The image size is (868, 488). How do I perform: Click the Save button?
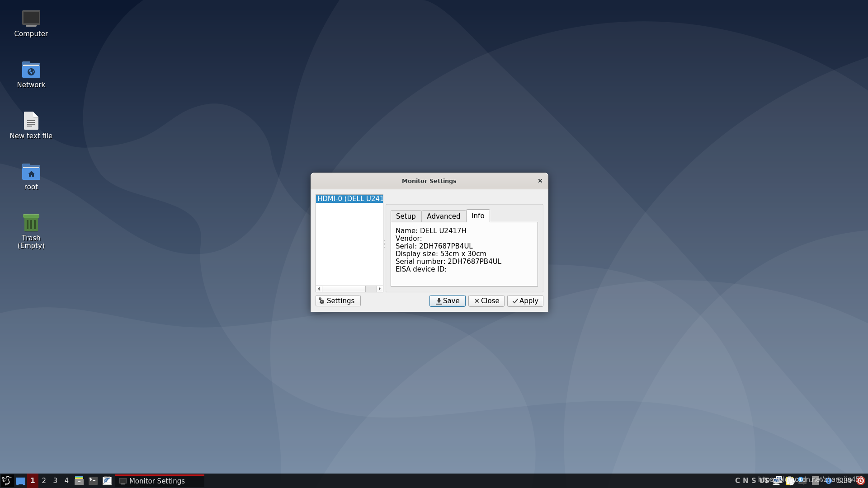coord(447,301)
